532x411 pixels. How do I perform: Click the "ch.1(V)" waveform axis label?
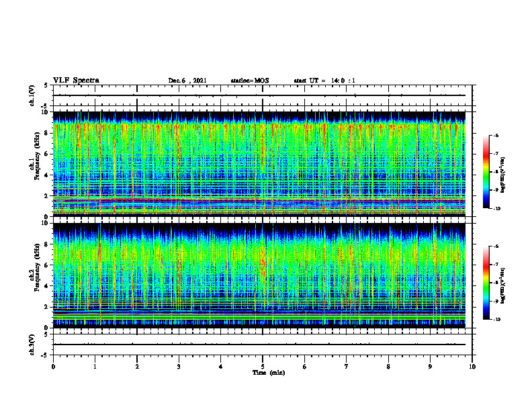click(x=32, y=95)
